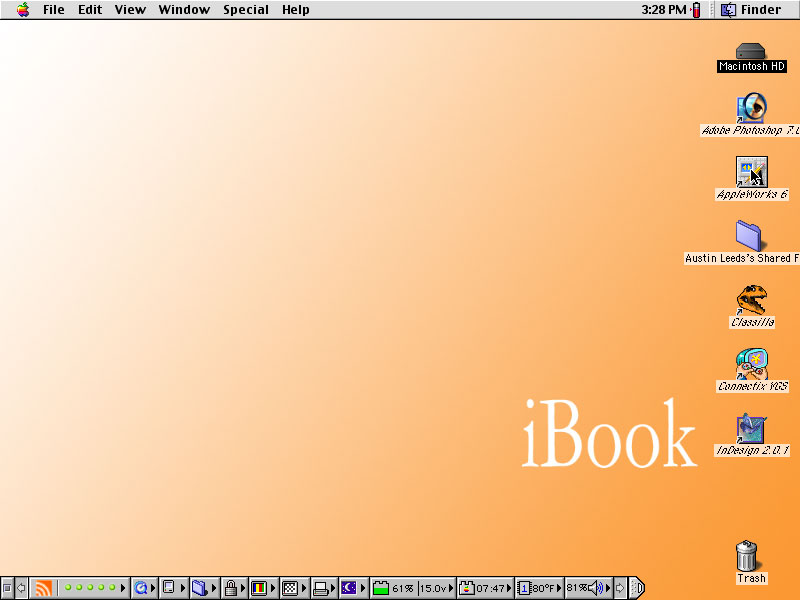Image resolution: width=800 pixels, height=600 pixels.
Task: Select the Trash can icon
Action: pyautogui.click(x=747, y=556)
